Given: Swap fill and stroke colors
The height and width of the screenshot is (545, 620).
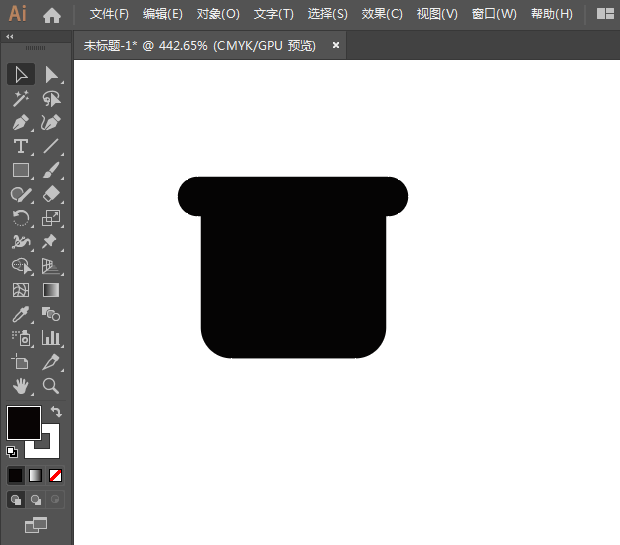Looking at the screenshot, I should [x=57, y=411].
